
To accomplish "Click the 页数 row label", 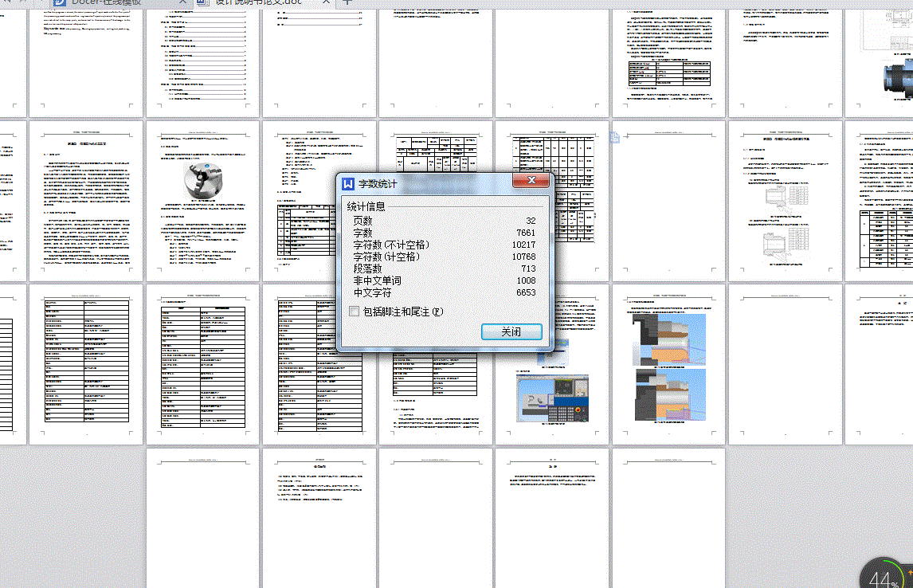I will point(362,221).
